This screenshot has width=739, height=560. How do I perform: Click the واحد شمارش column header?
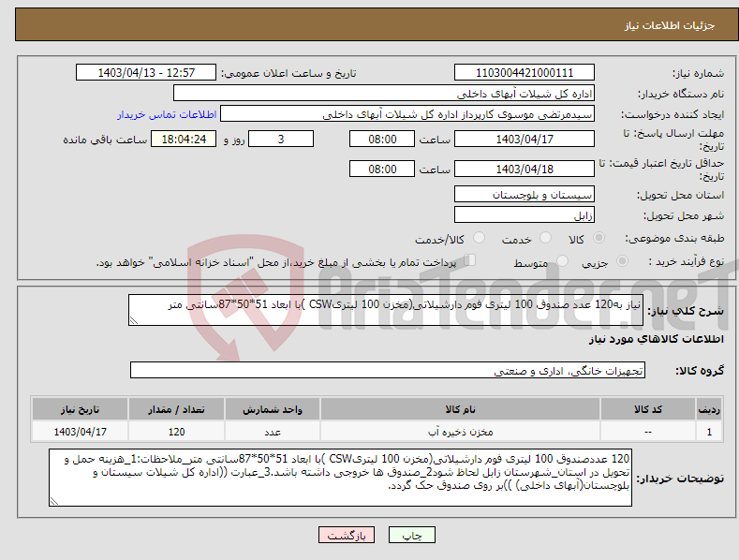(x=273, y=409)
